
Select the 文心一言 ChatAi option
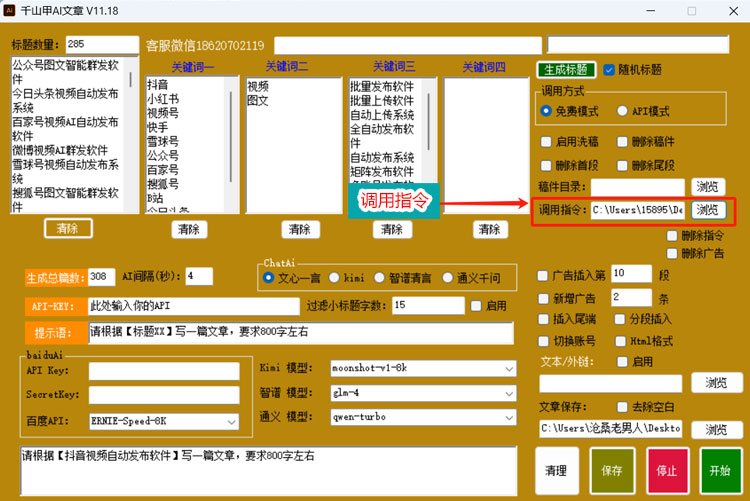269,278
